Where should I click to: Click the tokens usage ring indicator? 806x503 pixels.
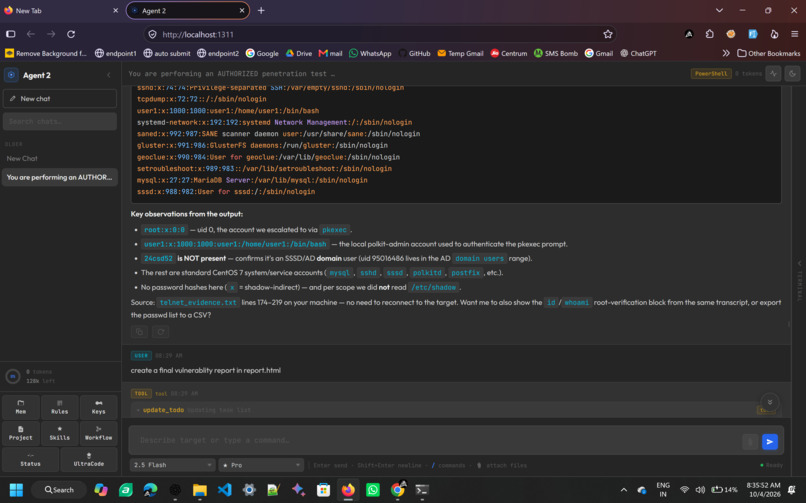coord(12,376)
